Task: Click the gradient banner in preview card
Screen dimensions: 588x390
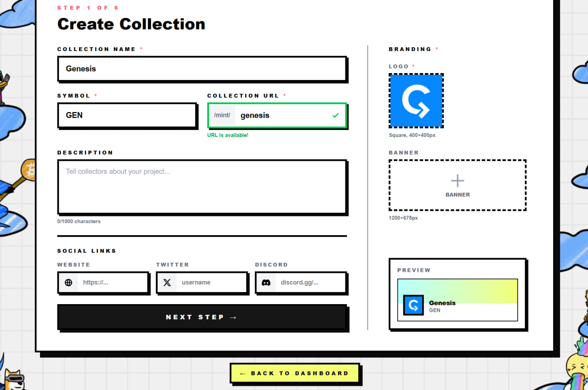Action: tap(458, 291)
